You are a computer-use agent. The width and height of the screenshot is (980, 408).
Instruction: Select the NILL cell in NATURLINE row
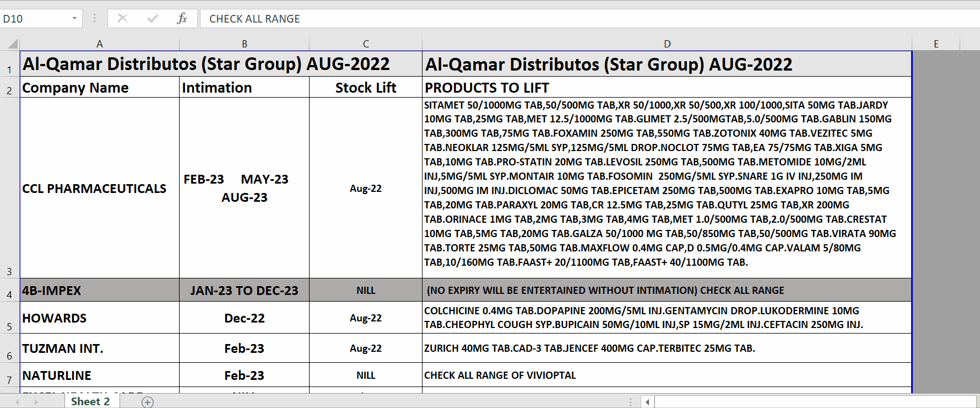click(366, 375)
